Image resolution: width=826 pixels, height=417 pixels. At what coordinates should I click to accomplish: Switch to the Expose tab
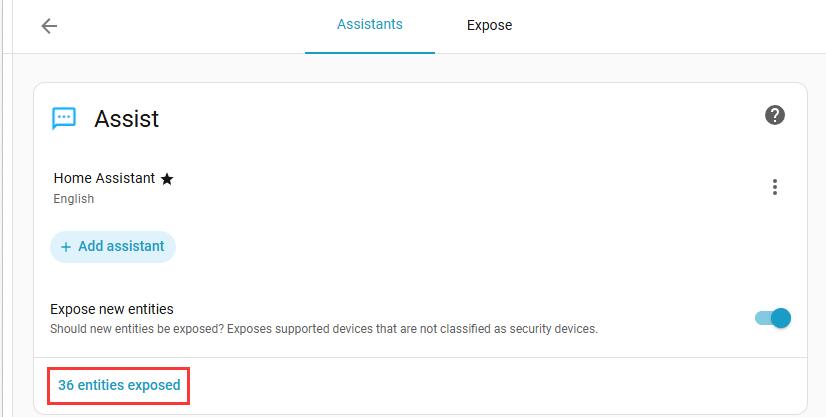click(489, 26)
